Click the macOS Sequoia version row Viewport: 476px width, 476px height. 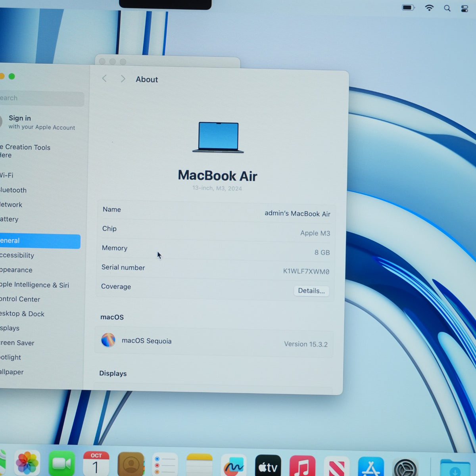click(x=214, y=342)
